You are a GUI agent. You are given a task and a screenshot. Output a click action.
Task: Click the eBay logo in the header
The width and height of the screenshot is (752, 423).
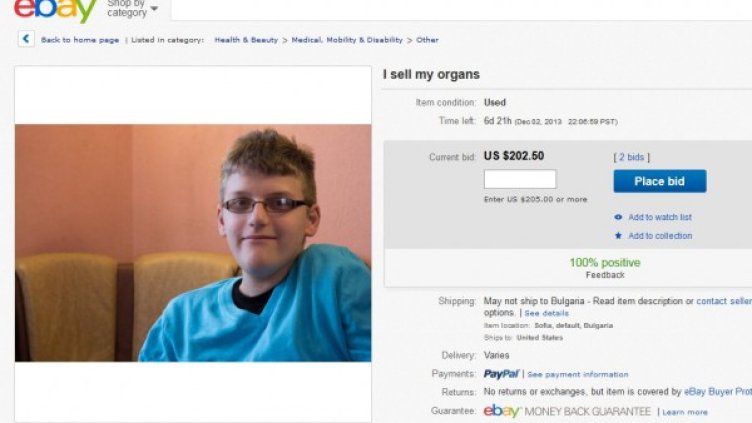click(56, 10)
